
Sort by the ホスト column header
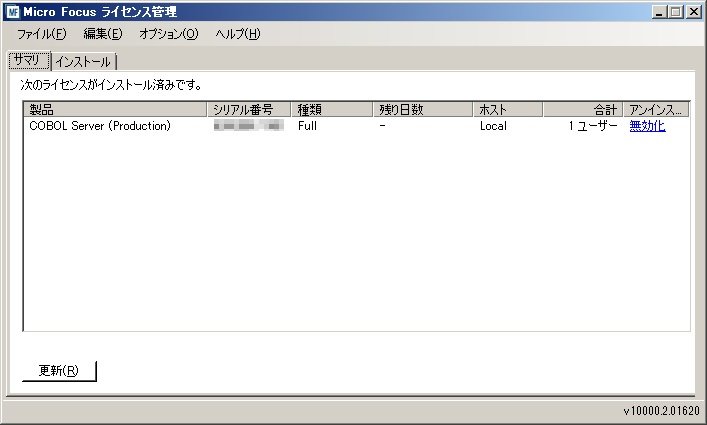coord(508,110)
